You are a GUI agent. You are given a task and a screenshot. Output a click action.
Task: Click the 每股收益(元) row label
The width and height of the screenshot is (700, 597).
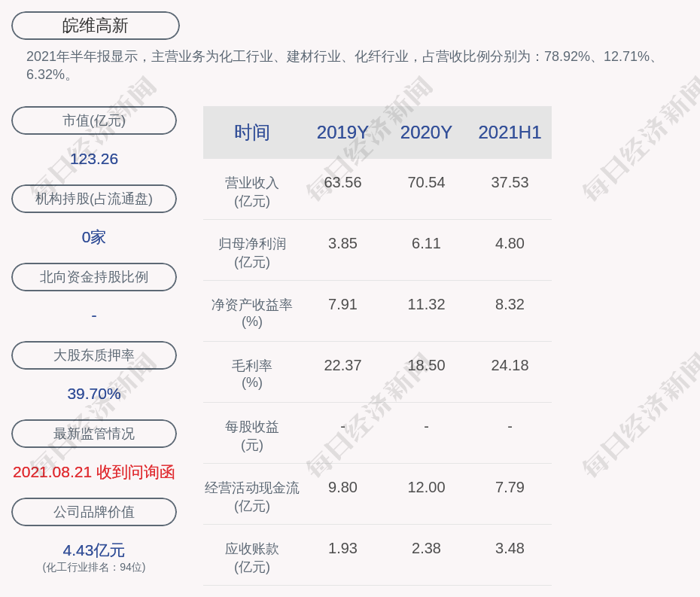[x=252, y=436]
